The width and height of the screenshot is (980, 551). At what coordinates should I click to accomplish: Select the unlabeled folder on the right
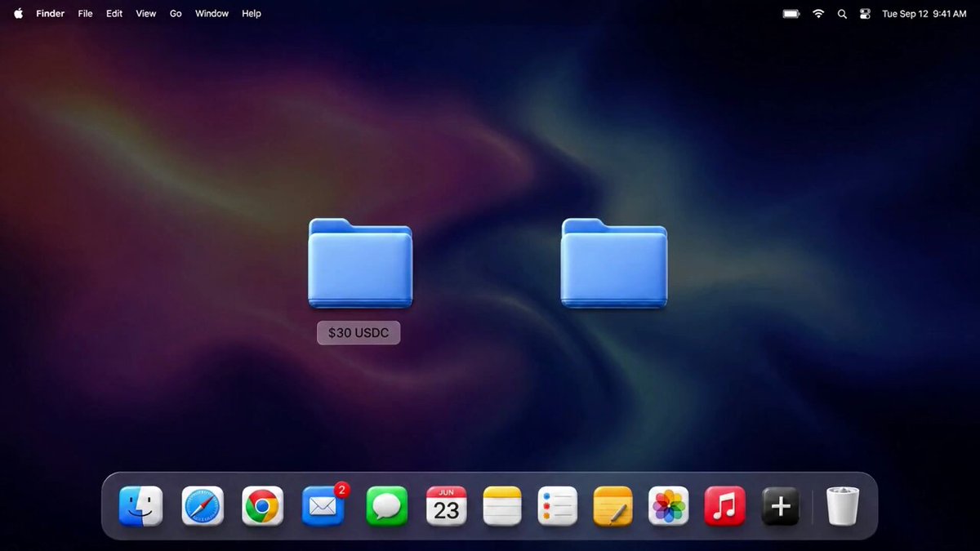[614, 263]
